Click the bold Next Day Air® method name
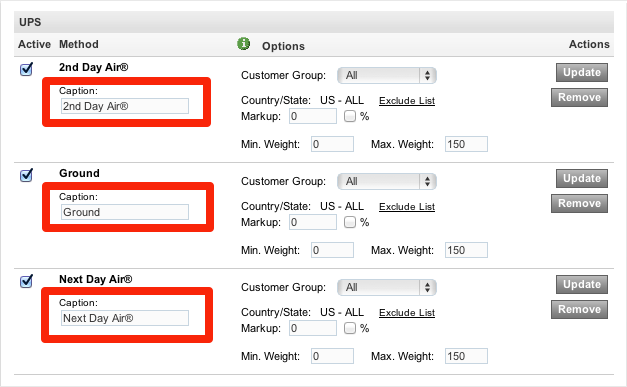The image size is (627, 387). tap(96, 279)
